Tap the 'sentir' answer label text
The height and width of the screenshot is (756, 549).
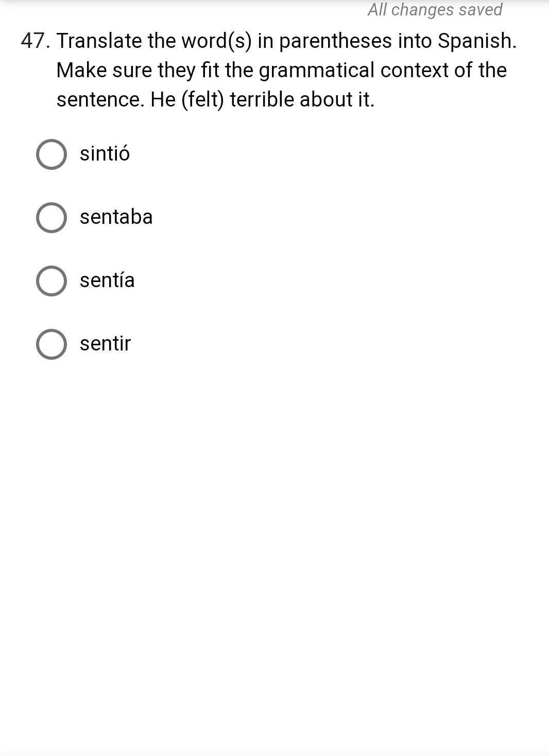click(x=106, y=343)
